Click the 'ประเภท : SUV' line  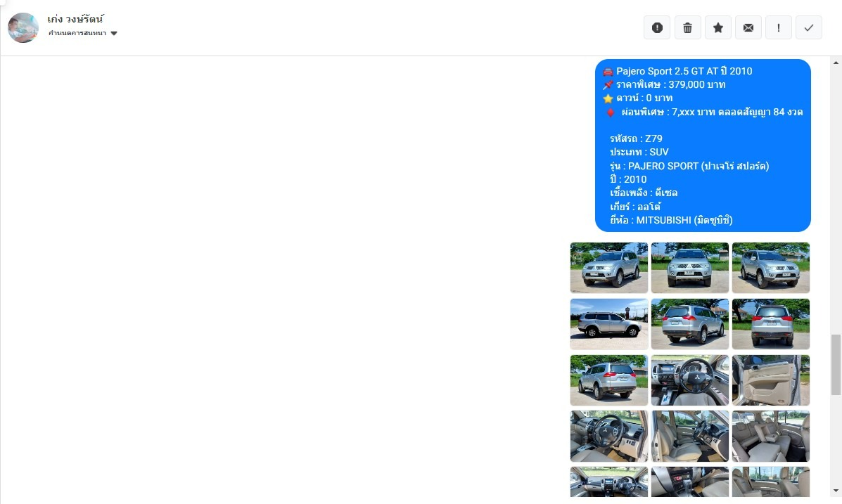[639, 152]
